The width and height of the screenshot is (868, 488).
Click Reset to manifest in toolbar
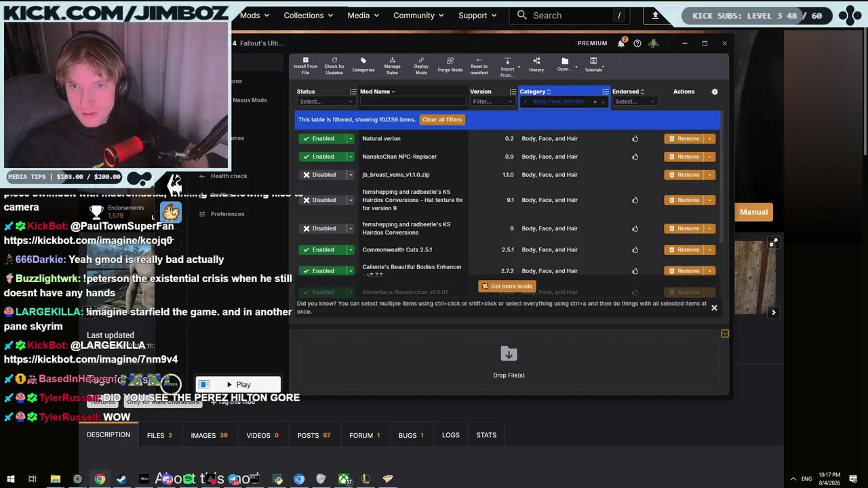(479, 66)
